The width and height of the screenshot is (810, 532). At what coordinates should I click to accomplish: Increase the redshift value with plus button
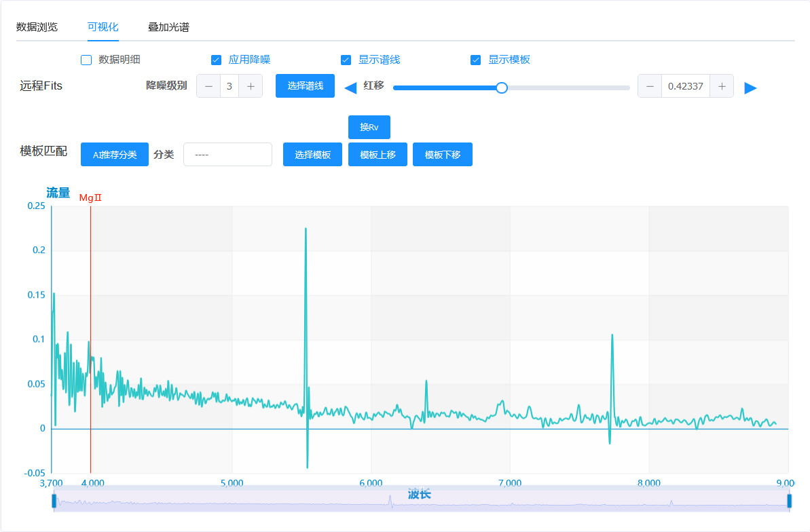point(722,86)
